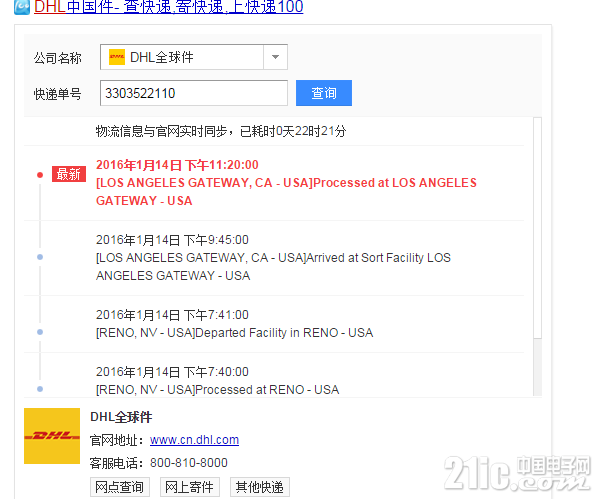Image resolution: width=598 pixels, height=499 pixels.
Task: Click the large DHL logo image
Action: click(52, 436)
